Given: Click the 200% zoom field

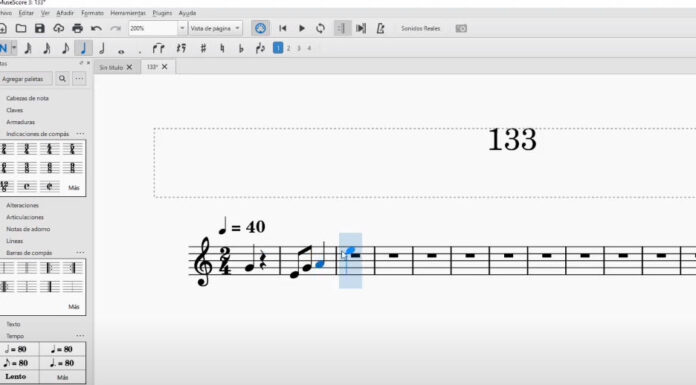Looking at the screenshot, I should point(153,28).
